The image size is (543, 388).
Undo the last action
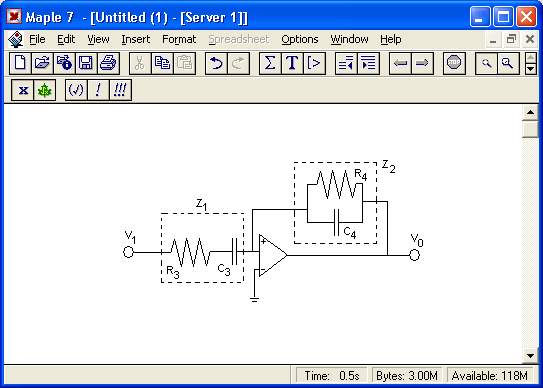coord(216,63)
